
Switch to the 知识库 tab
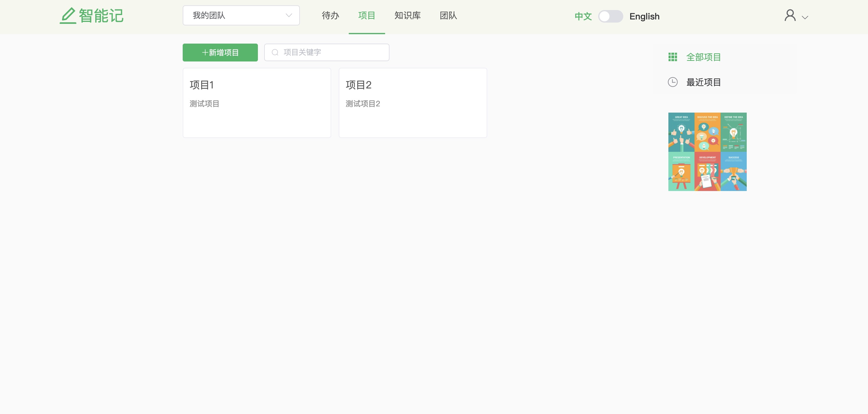[407, 15]
